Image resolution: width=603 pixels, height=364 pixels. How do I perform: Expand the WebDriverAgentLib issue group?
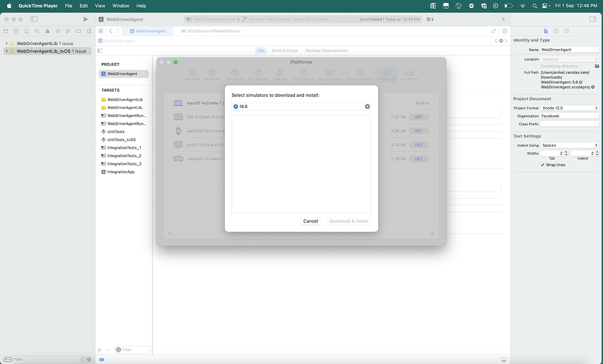6,44
